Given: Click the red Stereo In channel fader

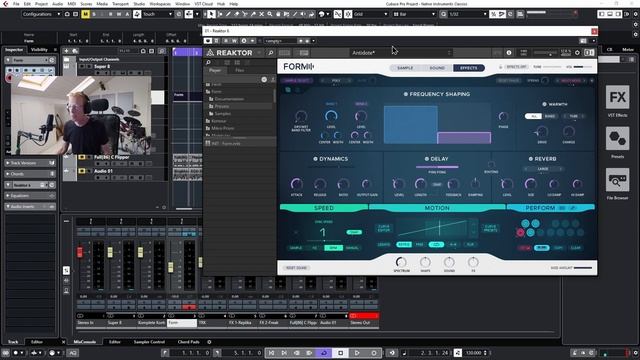Looking at the screenshot, I should point(80,252).
